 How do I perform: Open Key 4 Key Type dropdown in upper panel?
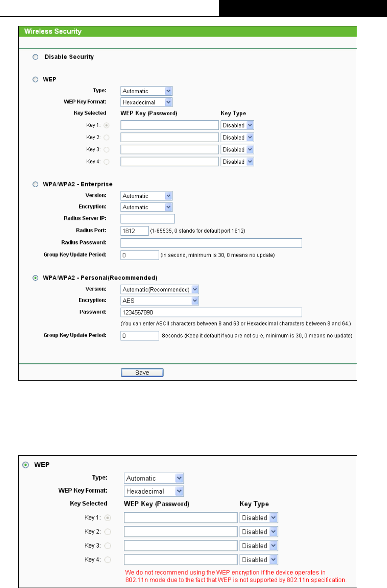[x=237, y=162]
